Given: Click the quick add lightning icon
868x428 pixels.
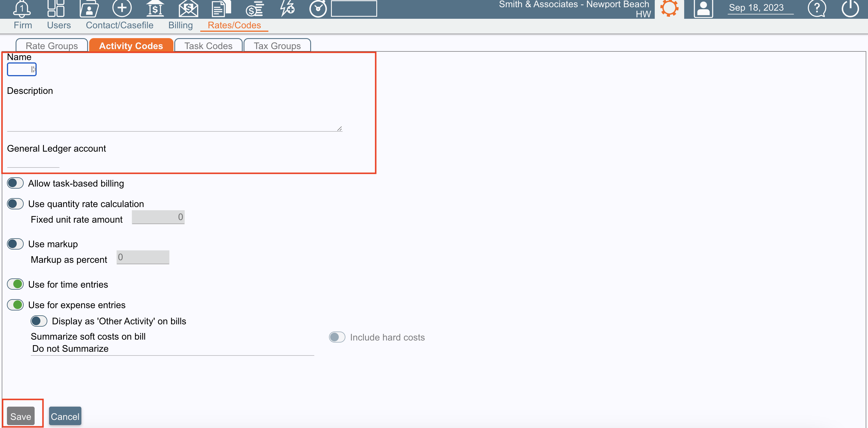Looking at the screenshot, I should [287, 8].
